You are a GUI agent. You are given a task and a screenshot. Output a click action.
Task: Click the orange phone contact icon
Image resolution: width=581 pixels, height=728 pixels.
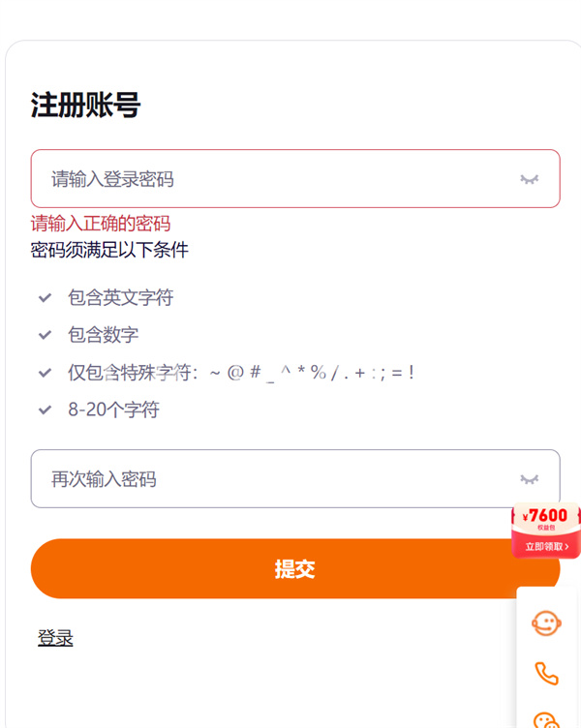(x=546, y=673)
